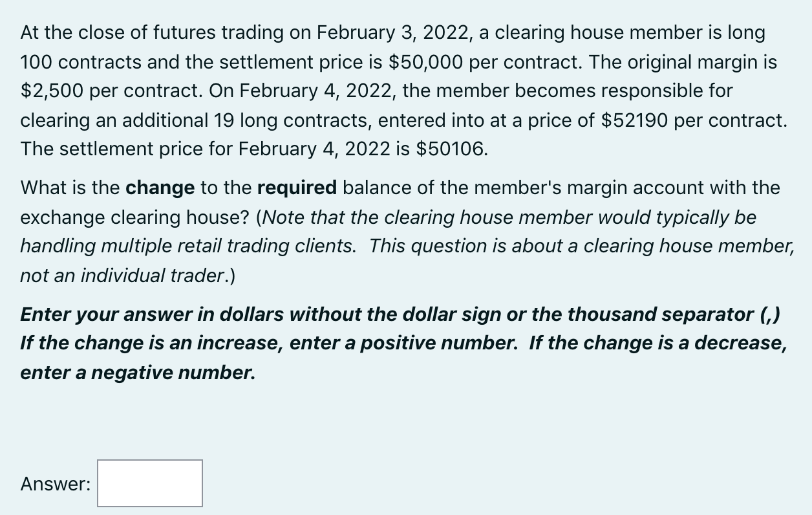
Task: Select the bolded word 'change'
Action: [160, 188]
